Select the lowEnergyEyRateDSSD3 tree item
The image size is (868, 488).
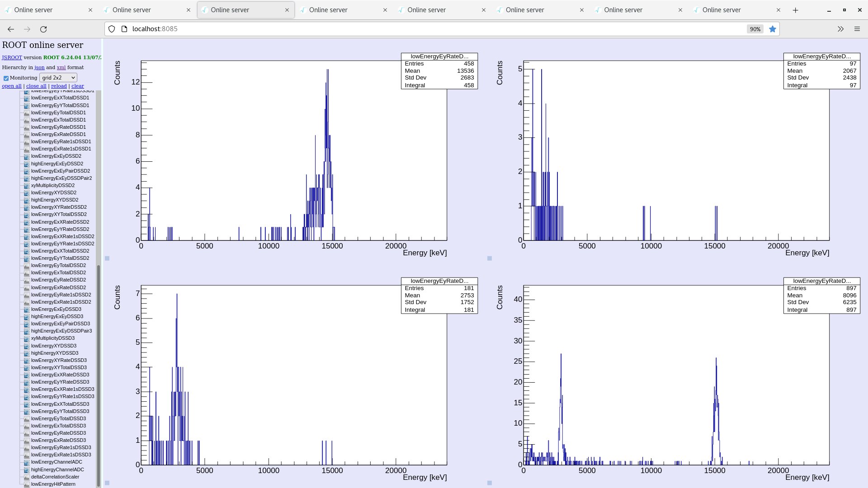point(58,433)
